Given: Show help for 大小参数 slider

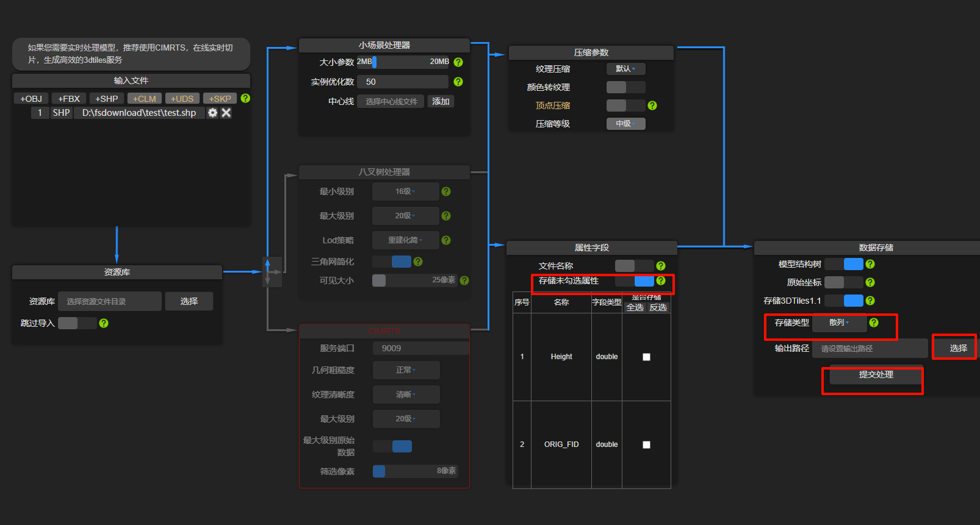Looking at the screenshot, I should point(458,62).
